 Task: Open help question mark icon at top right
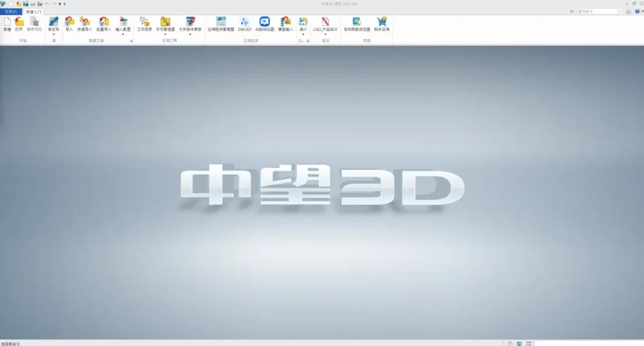click(x=638, y=11)
